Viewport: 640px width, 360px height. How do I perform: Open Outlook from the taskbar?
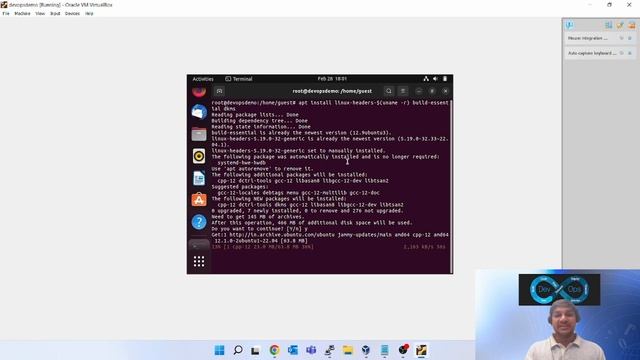tap(293, 350)
